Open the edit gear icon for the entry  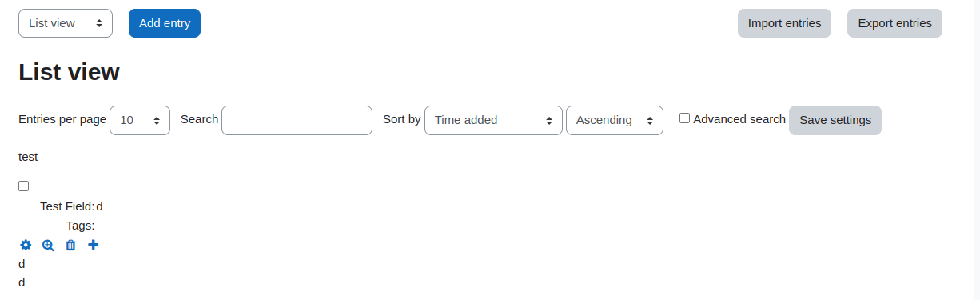26,245
